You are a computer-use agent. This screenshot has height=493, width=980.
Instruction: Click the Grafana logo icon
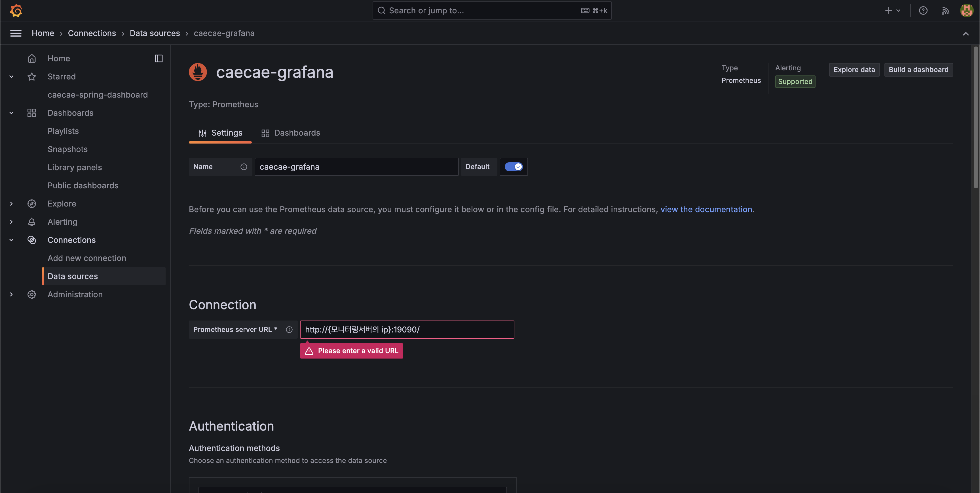16,11
